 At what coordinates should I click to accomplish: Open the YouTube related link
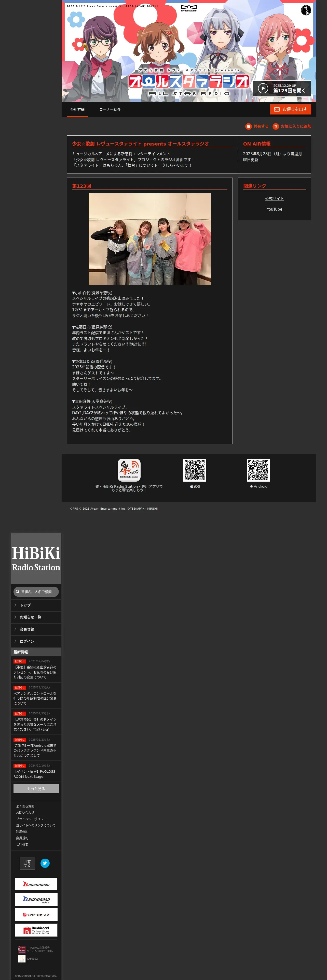coord(275,209)
